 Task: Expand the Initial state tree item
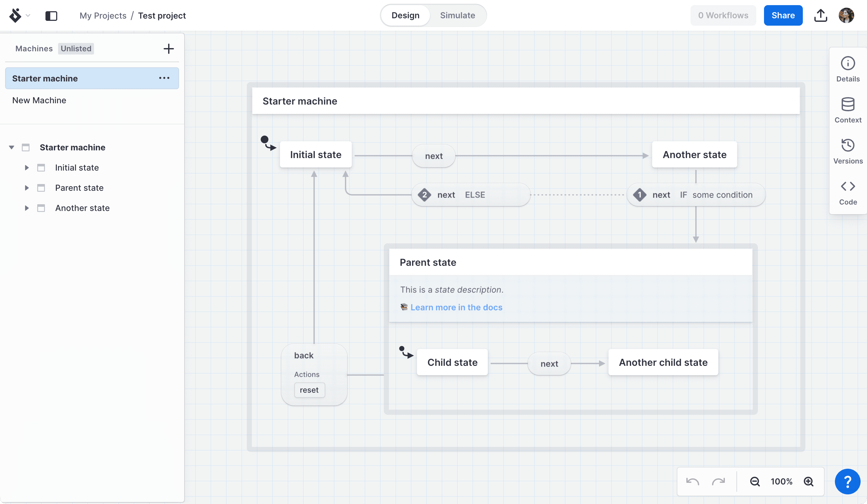click(x=27, y=168)
